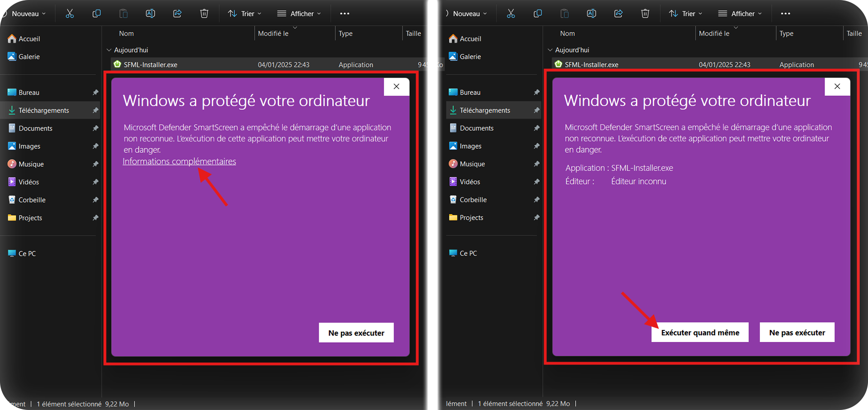
Task: Open Accueil in right sidebar
Action: (x=465, y=39)
